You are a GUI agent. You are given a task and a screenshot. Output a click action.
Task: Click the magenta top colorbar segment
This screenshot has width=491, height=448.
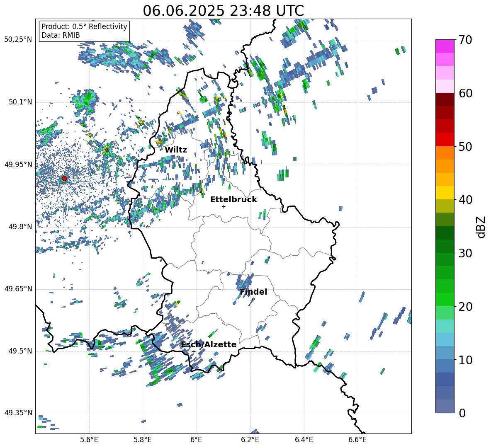point(445,46)
